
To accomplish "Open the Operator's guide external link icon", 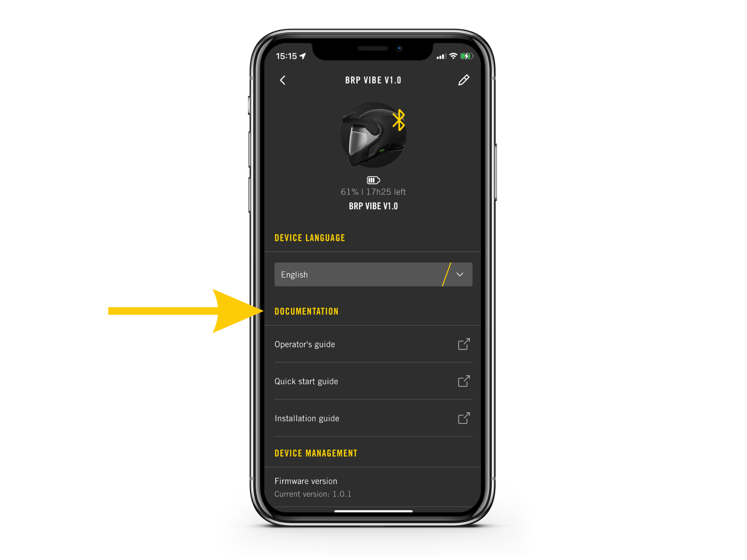I will [x=464, y=345].
